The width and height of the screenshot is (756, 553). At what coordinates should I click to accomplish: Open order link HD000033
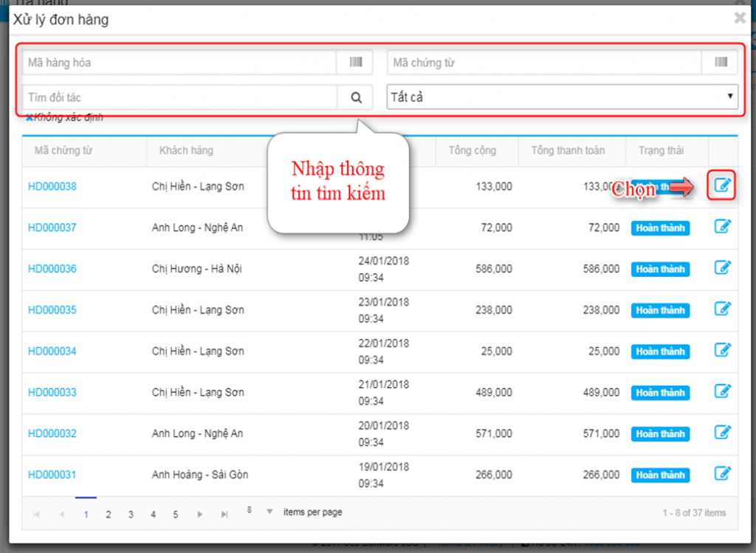pos(52,393)
